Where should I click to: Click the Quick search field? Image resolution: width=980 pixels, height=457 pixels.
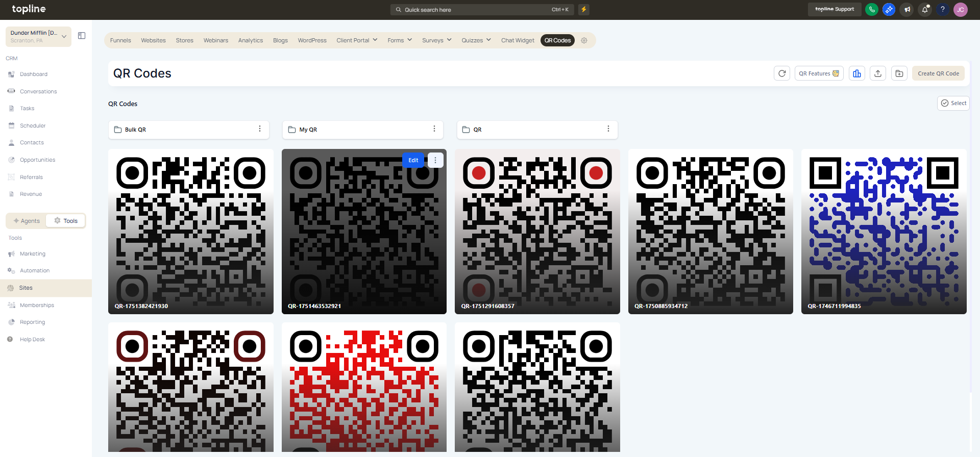click(x=482, y=10)
